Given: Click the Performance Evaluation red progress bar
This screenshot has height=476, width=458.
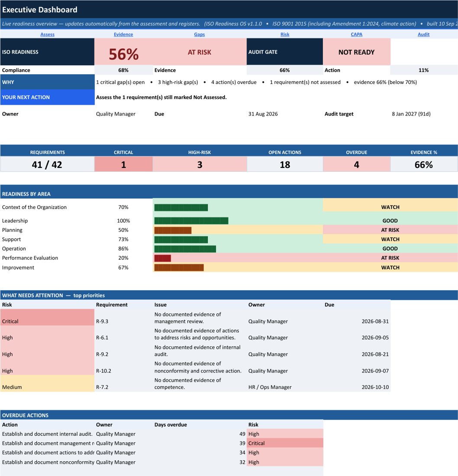Looking at the screenshot, I should (162, 258).
